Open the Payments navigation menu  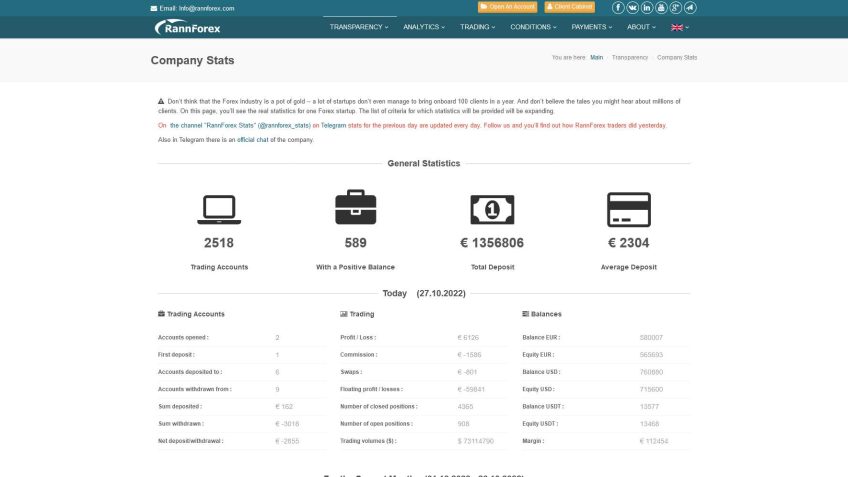(x=591, y=27)
